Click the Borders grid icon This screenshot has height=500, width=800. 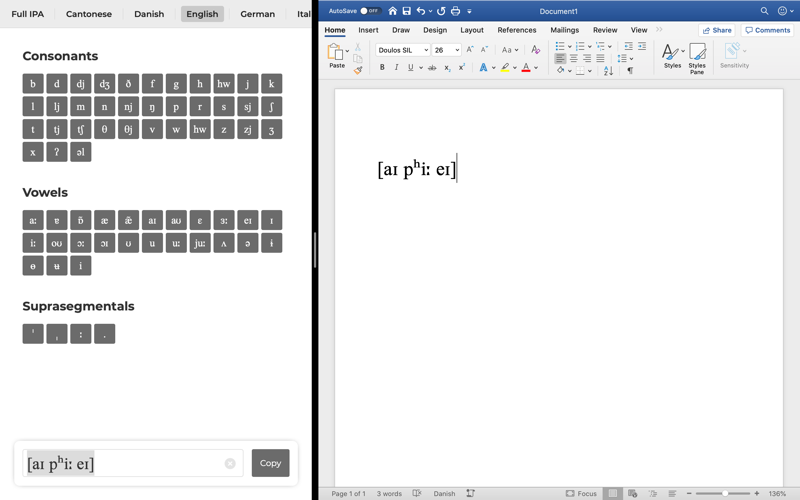[580, 70]
